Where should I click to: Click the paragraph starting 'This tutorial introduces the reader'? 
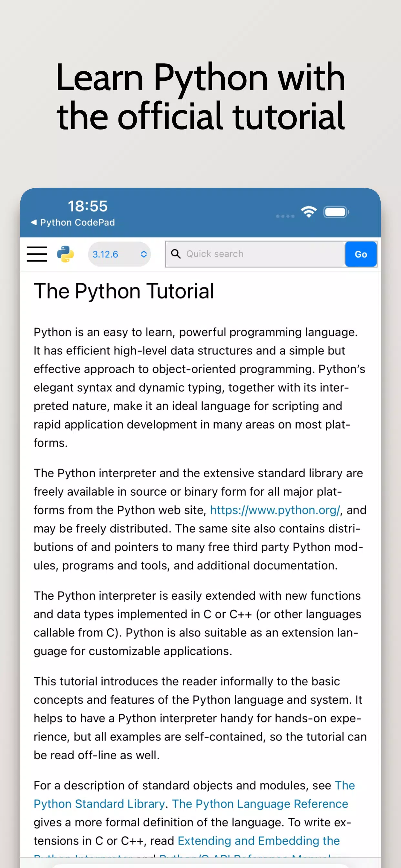tap(200, 718)
